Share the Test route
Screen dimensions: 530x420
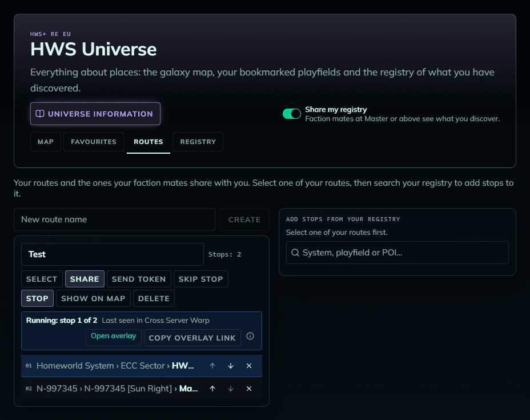[x=85, y=279]
